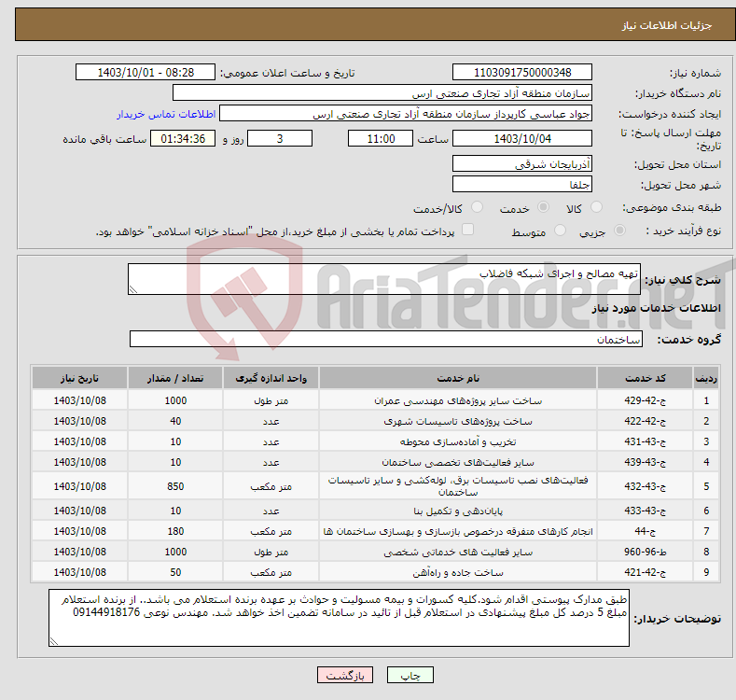Click the deadline date field 1403/10/04

click(x=522, y=138)
